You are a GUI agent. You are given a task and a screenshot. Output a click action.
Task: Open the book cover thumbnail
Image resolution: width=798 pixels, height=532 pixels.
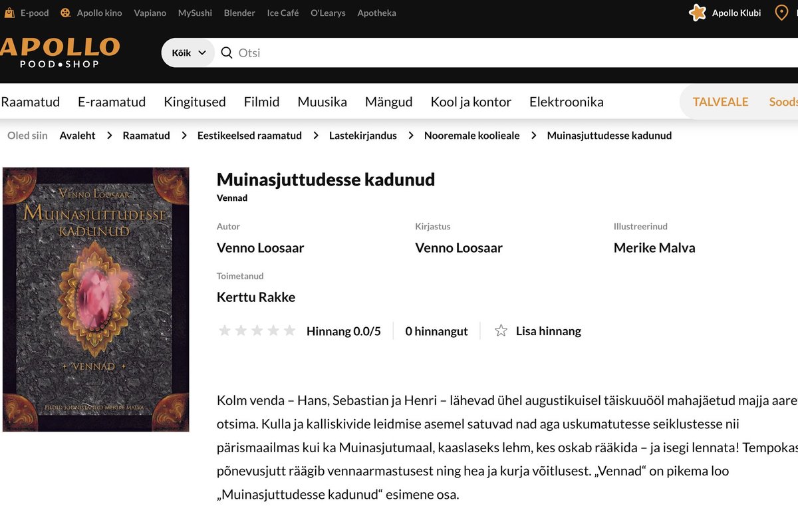[x=96, y=299]
